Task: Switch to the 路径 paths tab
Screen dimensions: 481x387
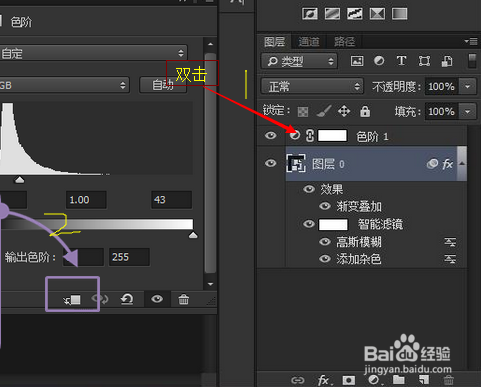Action: coord(344,42)
